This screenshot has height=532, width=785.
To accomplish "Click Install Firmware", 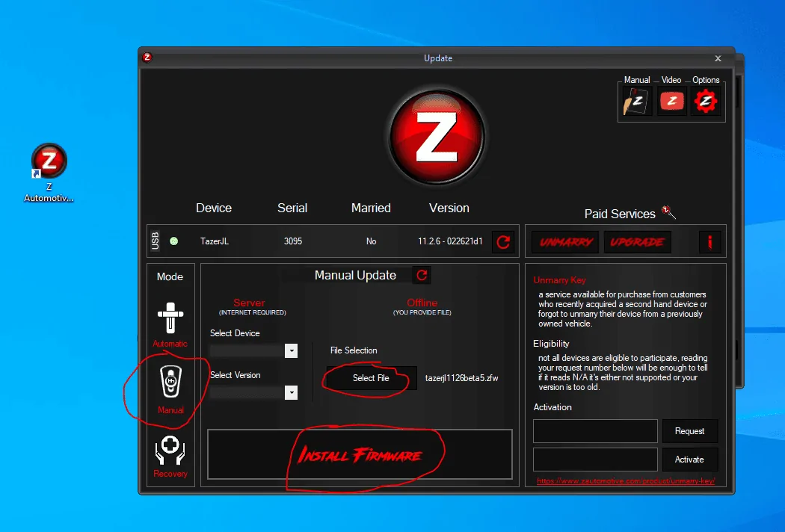I will [360, 454].
